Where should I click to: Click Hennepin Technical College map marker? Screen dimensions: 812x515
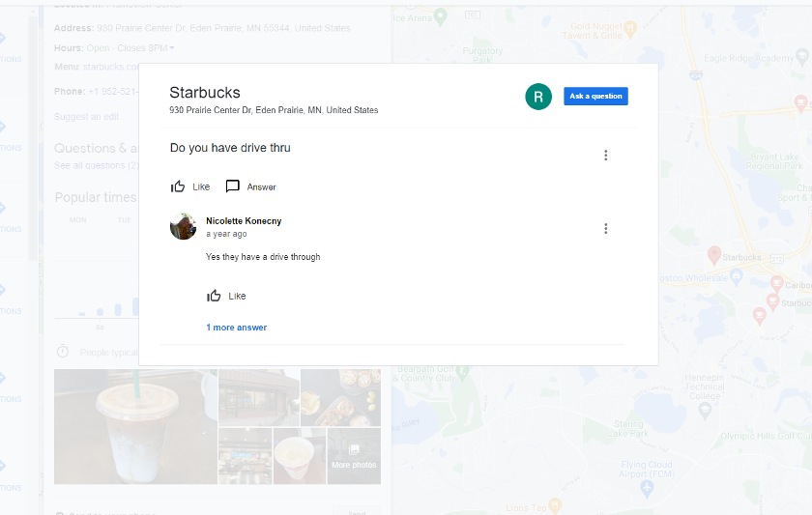[x=705, y=411]
